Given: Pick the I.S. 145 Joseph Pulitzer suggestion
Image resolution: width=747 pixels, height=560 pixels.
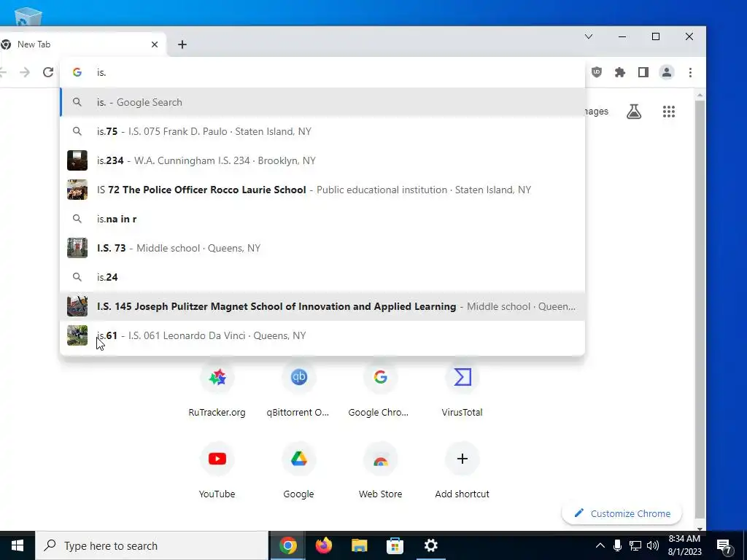Looking at the screenshot, I should [x=322, y=306].
